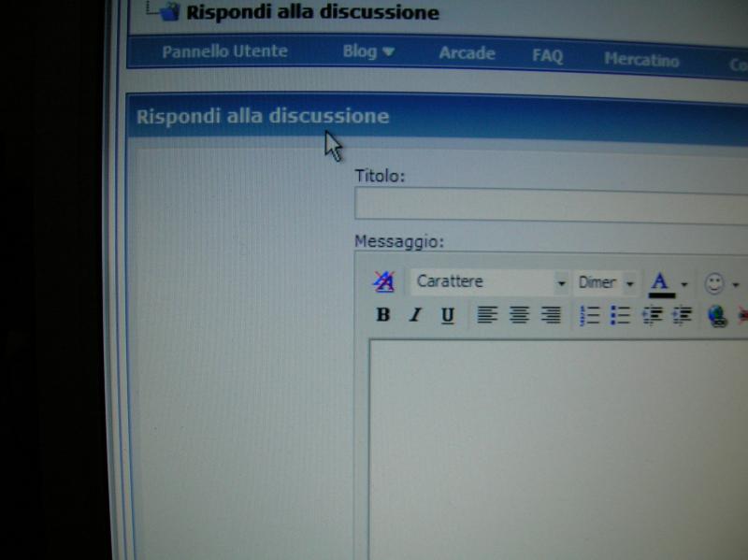Open the Dimensione font size dropdown
748x560 pixels.
(x=606, y=283)
